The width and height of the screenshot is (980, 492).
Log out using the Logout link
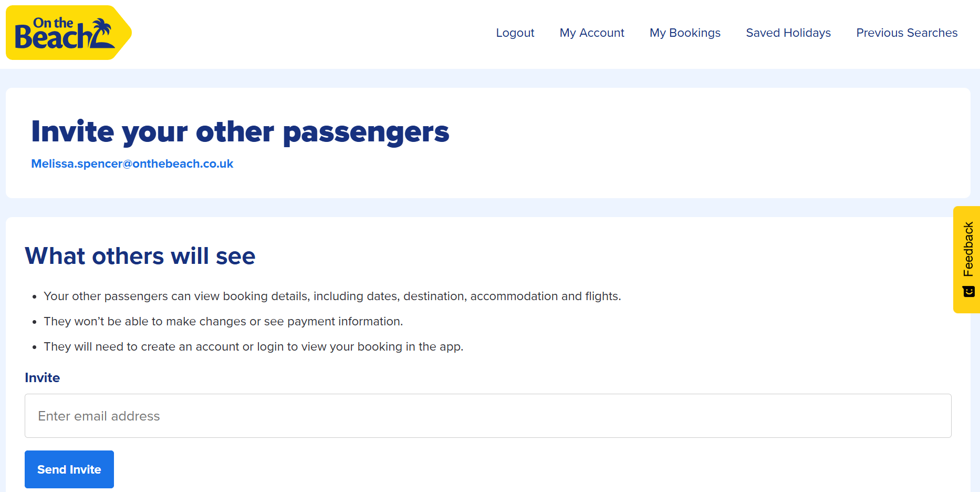(515, 33)
